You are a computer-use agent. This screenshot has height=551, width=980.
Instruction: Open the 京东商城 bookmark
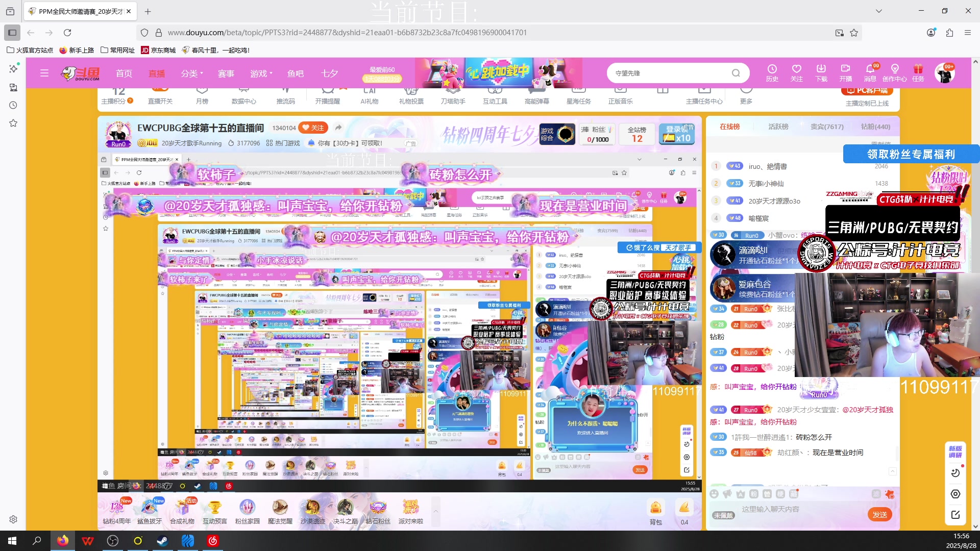coord(158,50)
